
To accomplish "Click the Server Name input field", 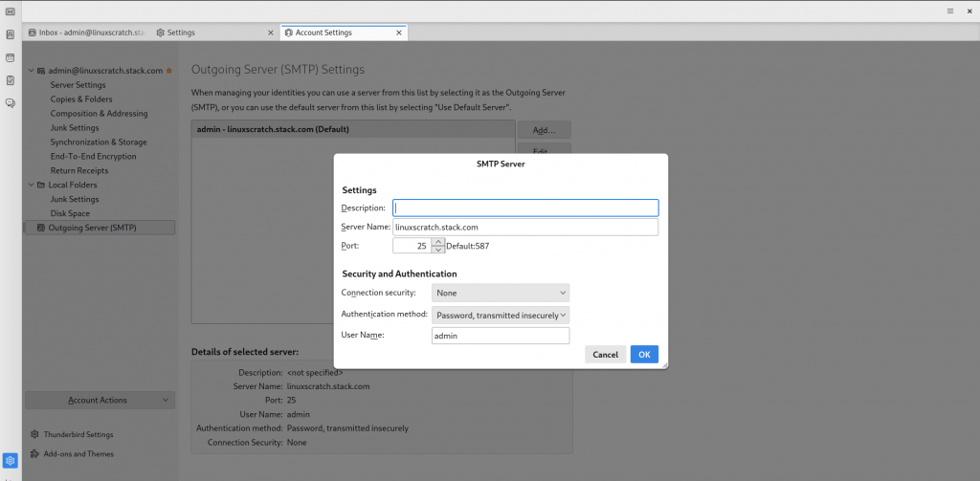I will coord(525,228).
